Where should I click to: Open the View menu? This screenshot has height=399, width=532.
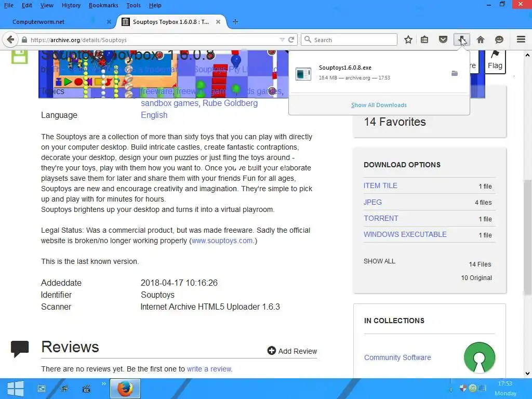pos(47,5)
